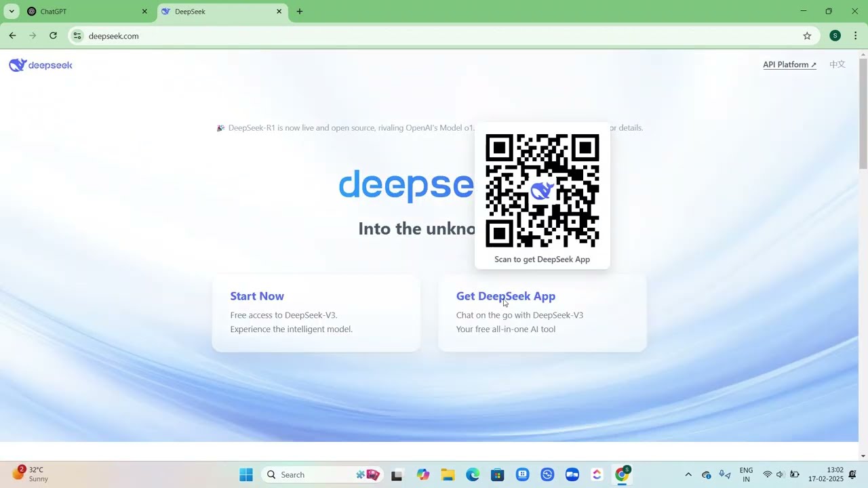The width and height of the screenshot is (868, 488).
Task: Click the ENG IN language indicator
Action: 746,474
